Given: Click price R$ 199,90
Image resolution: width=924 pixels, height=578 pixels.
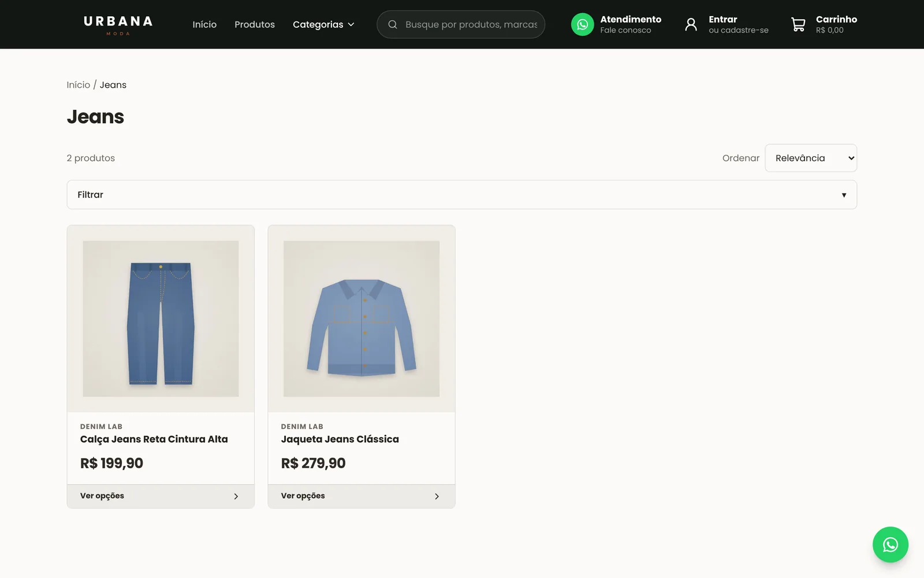Looking at the screenshot, I should (x=111, y=463).
